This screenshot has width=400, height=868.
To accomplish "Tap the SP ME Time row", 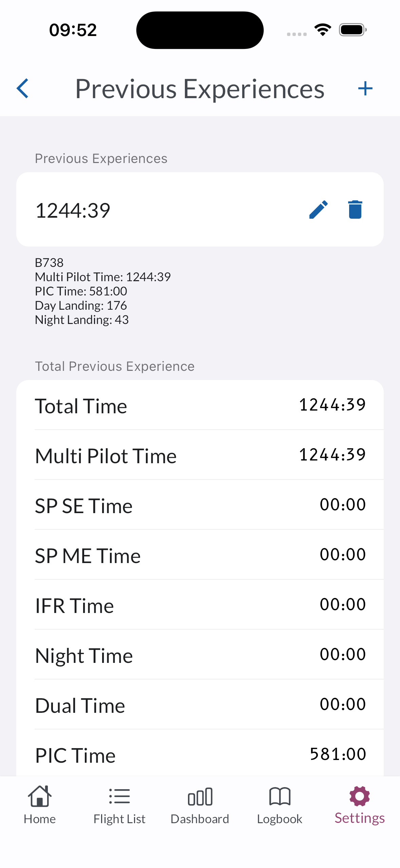I will click(200, 555).
